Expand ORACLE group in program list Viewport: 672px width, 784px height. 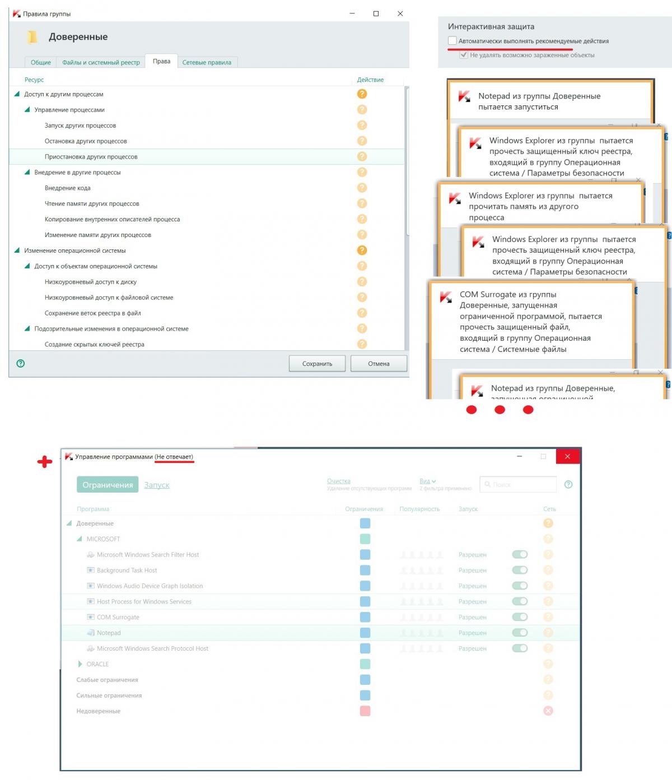(80, 664)
